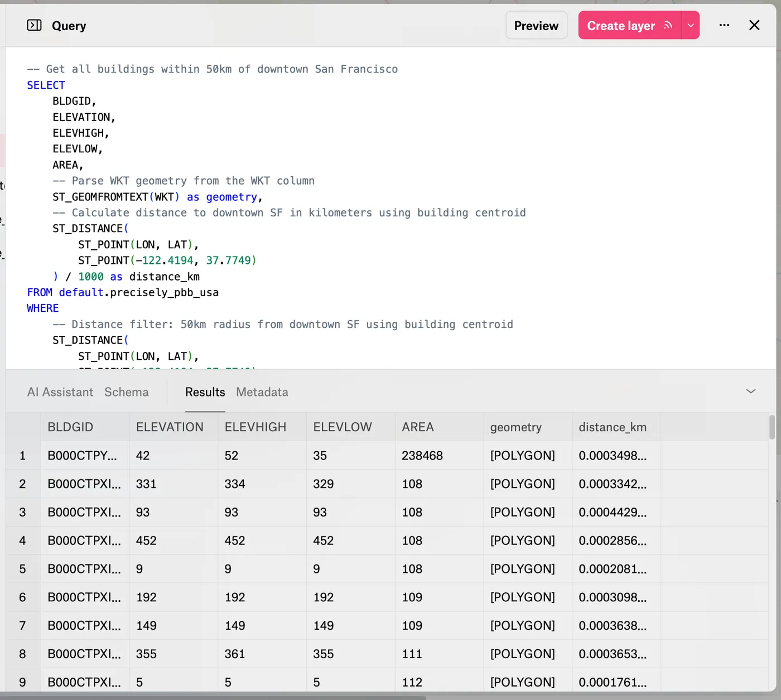Click the WHERE keyword in editor
This screenshot has height=700, width=781.
click(42, 308)
